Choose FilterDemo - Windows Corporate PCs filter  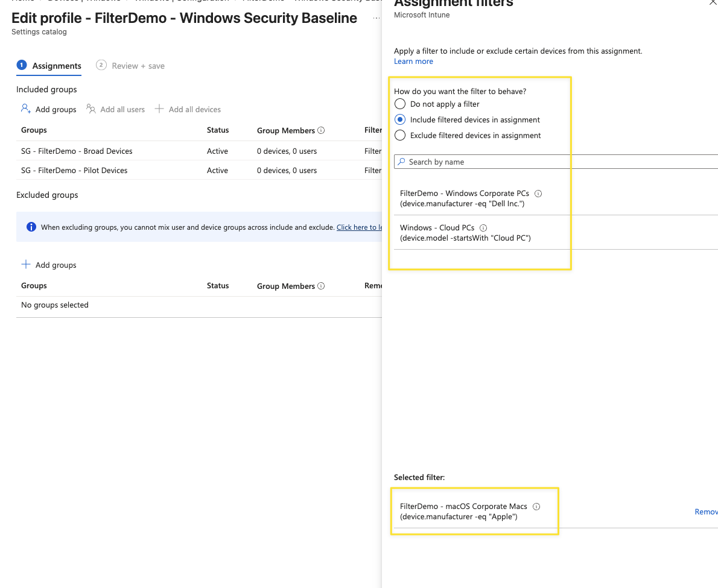click(556, 198)
